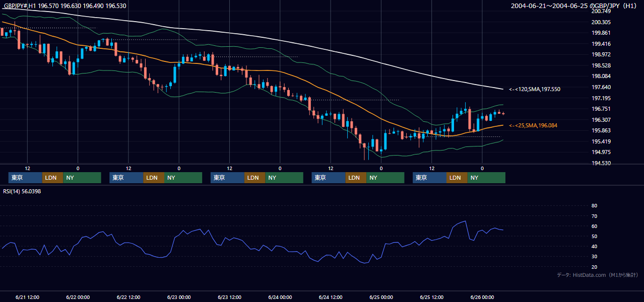
Task: Click the 194.530 price axis value
Action: point(601,163)
